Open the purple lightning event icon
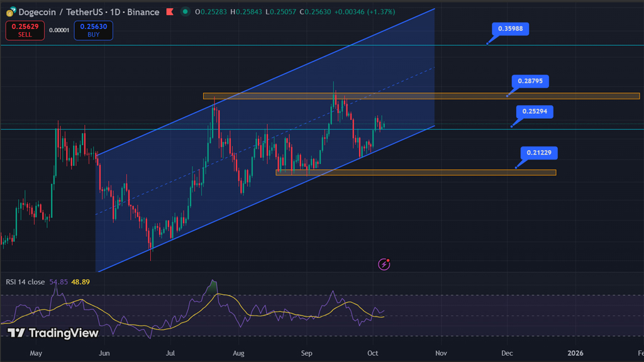644x362 pixels. [384, 265]
